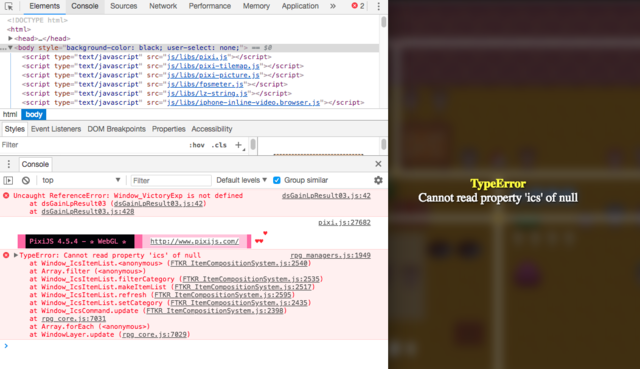Viewport: 640px width, 369px height.
Task: Click the TypeError red error icon
Action: pos(6,255)
